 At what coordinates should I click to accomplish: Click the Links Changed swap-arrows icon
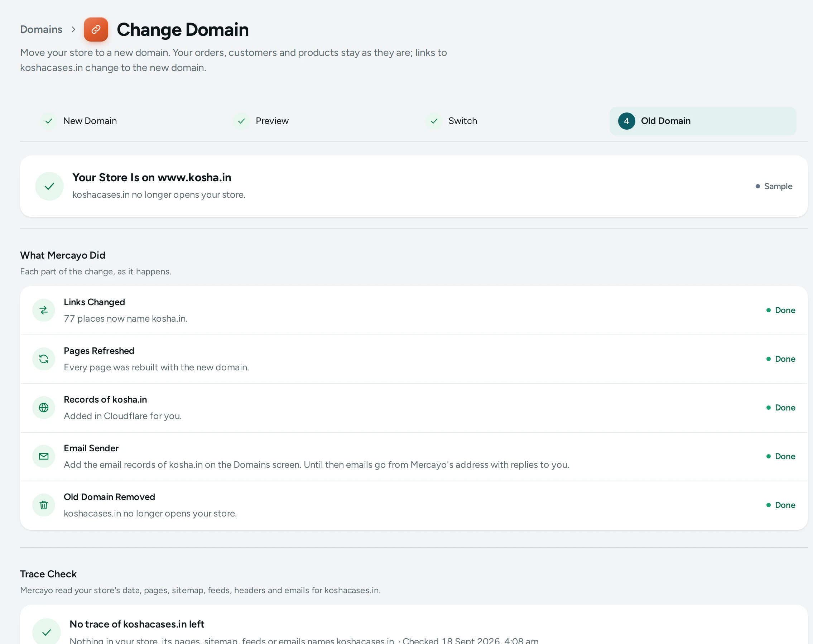tap(44, 310)
